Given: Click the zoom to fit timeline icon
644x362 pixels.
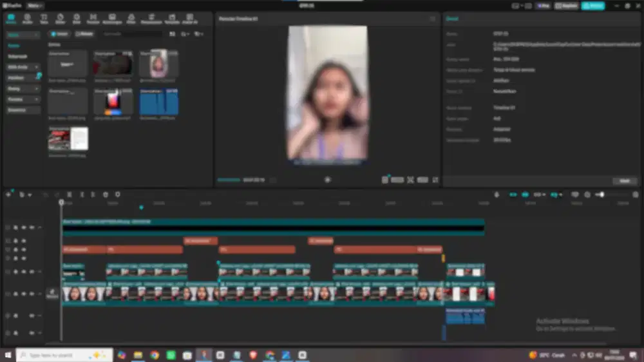Looking at the screenshot, I should 636,195.
